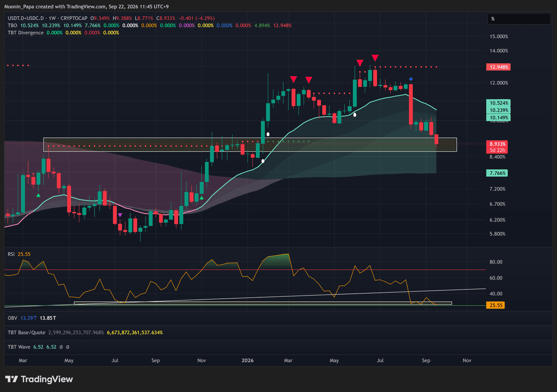Click the purple down-triangle marker near July
This screenshot has height=392, width=557.
point(120,215)
